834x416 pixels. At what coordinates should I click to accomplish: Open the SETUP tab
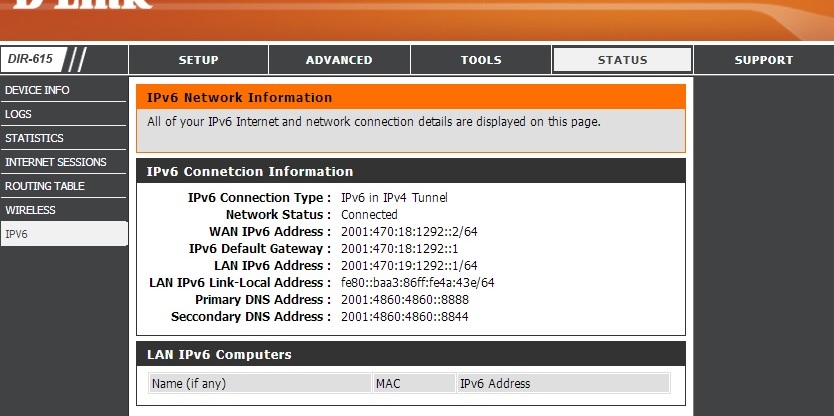[198, 60]
